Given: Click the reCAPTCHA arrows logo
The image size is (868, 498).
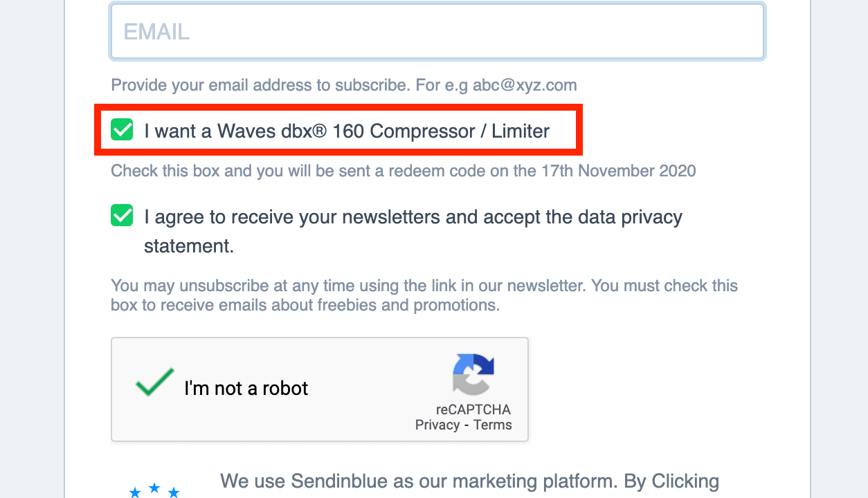Looking at the screenshot, I should [473, 374].
